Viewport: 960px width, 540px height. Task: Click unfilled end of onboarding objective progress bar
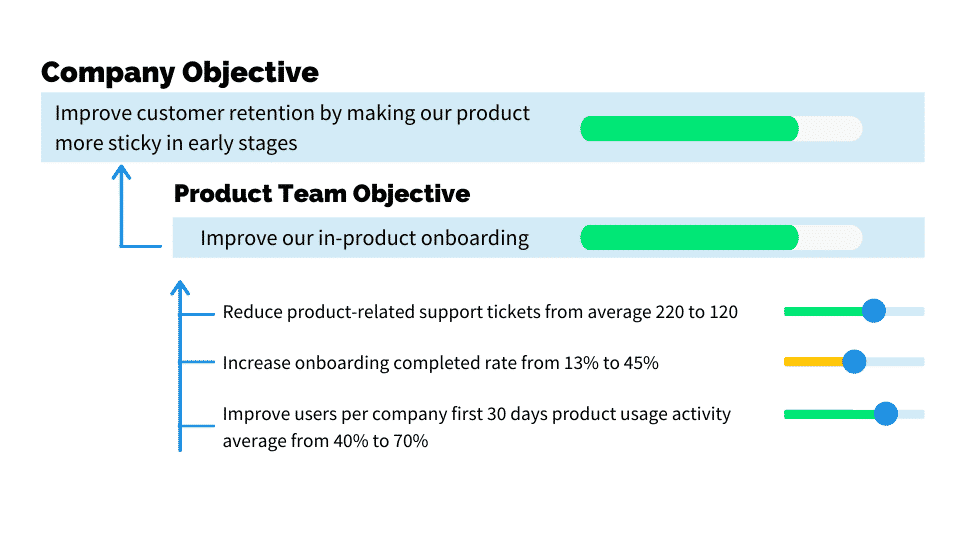830,238
